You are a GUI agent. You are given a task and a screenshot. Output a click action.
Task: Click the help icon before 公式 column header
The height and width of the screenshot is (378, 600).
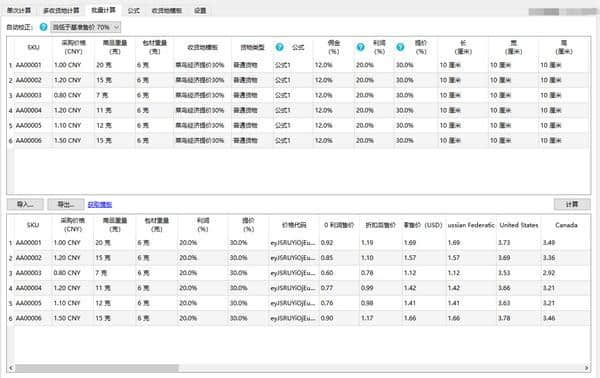point(280,47)
